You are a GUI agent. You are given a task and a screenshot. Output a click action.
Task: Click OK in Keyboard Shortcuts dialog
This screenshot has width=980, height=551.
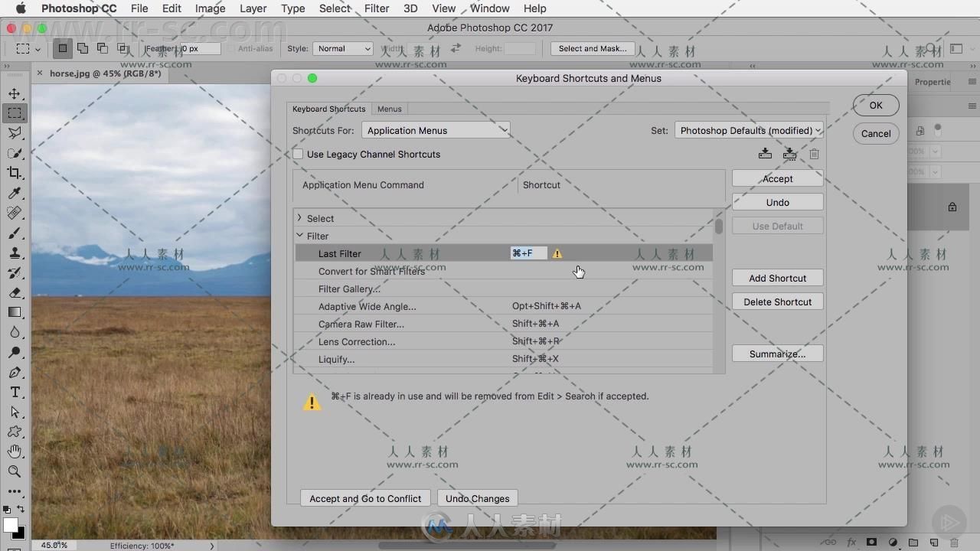[876, 106]
